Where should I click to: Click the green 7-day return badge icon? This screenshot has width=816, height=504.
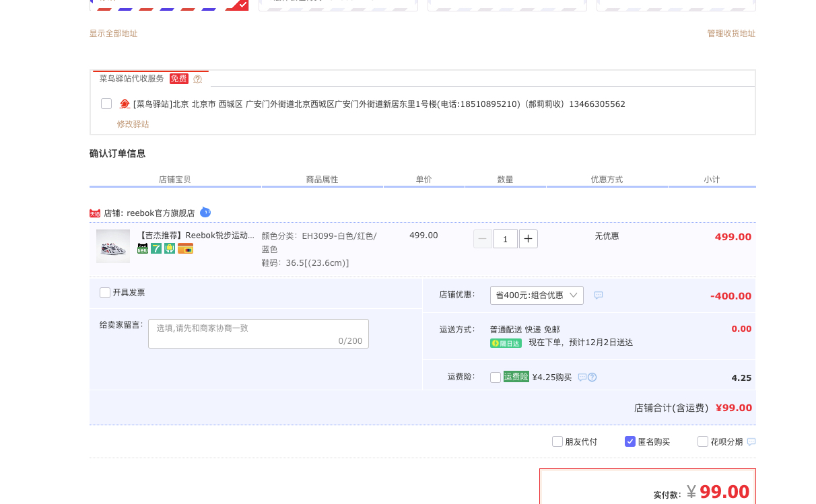coord(156,248)
